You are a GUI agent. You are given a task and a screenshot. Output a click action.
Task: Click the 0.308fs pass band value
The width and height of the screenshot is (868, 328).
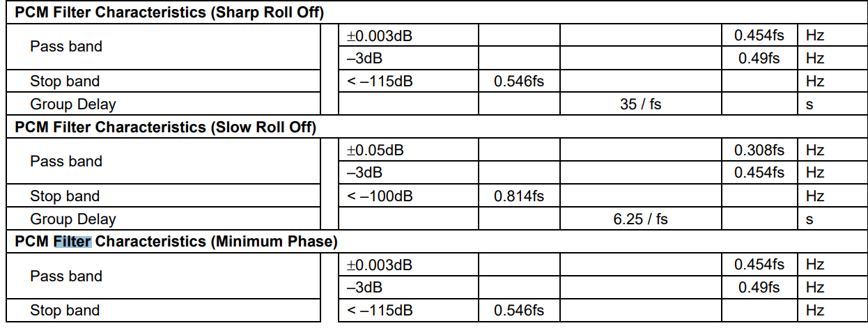pyautogui.click(x=759, y=150)
